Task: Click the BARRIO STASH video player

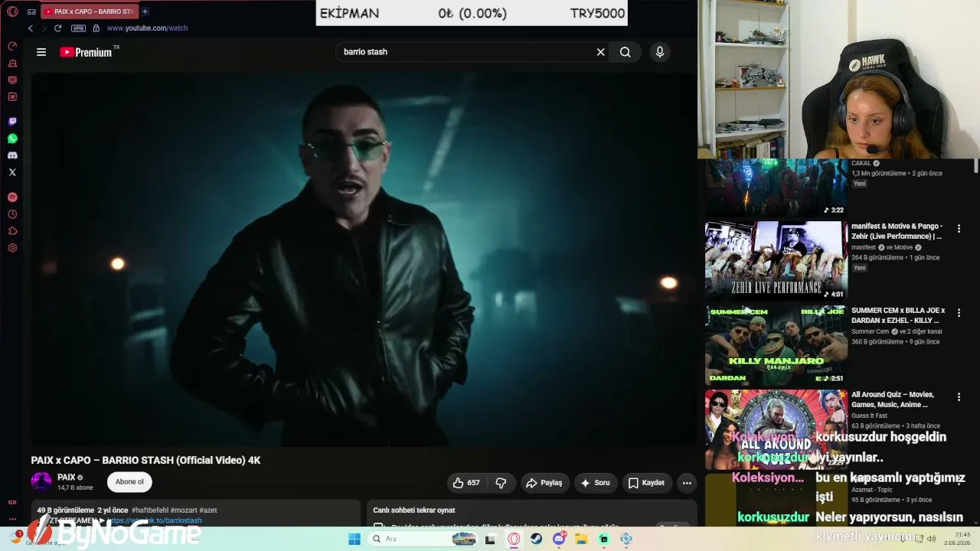Action: [x=364, y=259]
